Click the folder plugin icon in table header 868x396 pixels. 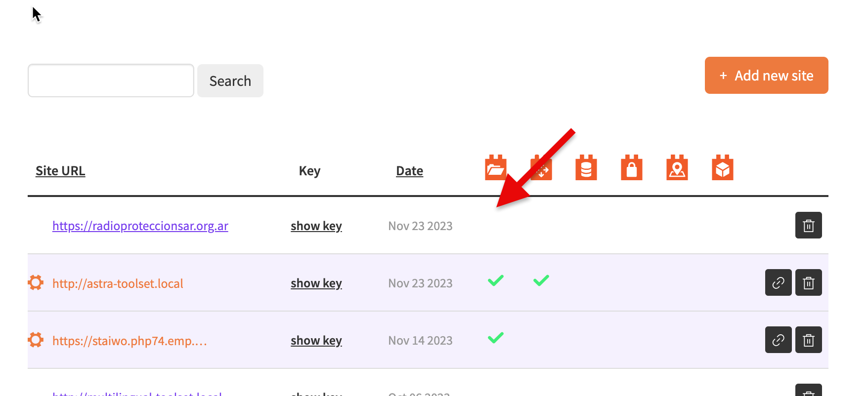click(x=495, y=167)
